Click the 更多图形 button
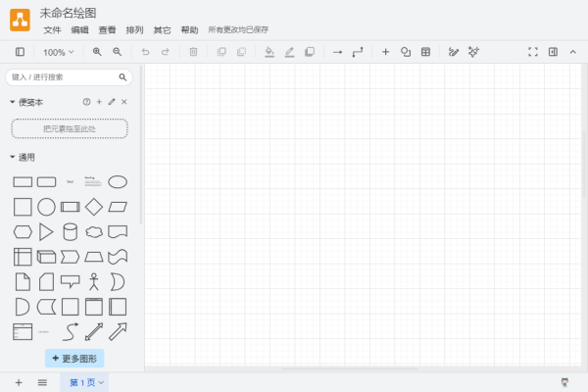 [74, 359]
